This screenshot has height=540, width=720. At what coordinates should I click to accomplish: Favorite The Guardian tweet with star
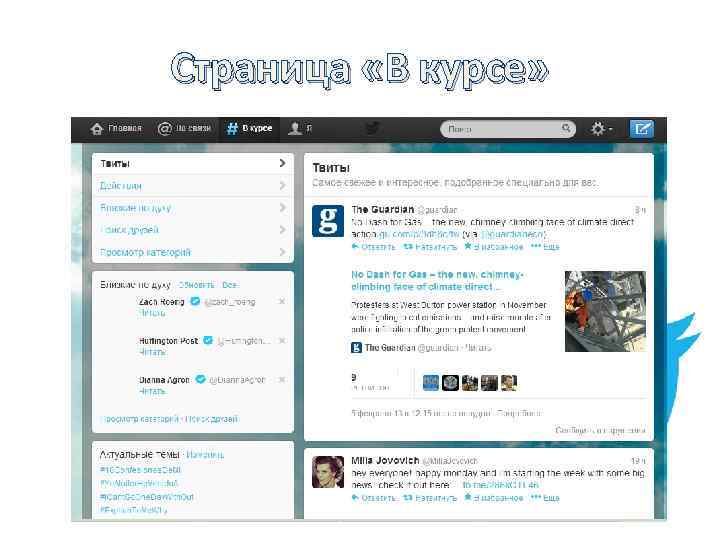point(494,247)
